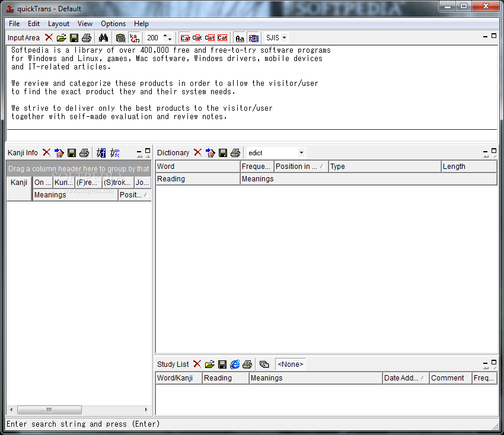This screenshot has width=504, height=435.
Task: Click Kanji Info scrollbar right arrow
Action: pos(146,410)
